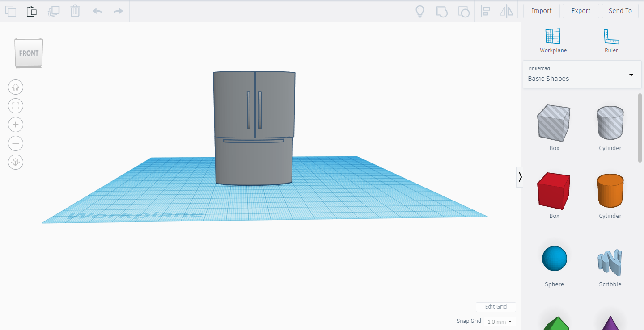Open the Snap Grid value dropdown
The image size is (644, 330).
[500, 321]
